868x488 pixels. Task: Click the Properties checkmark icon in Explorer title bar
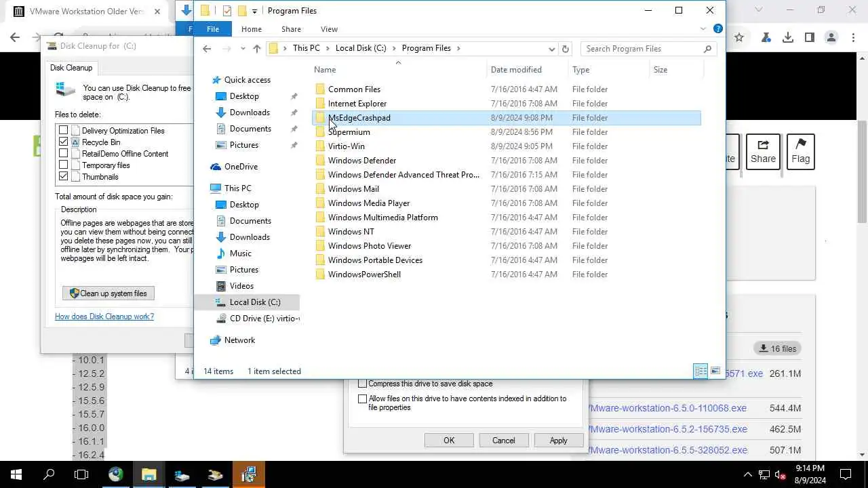[x=227, y=11]
